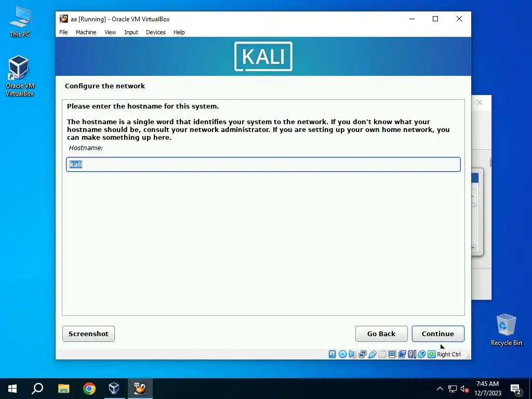532x399 pixels.
Task: Open the Machine menu
Action: (86, 32)
